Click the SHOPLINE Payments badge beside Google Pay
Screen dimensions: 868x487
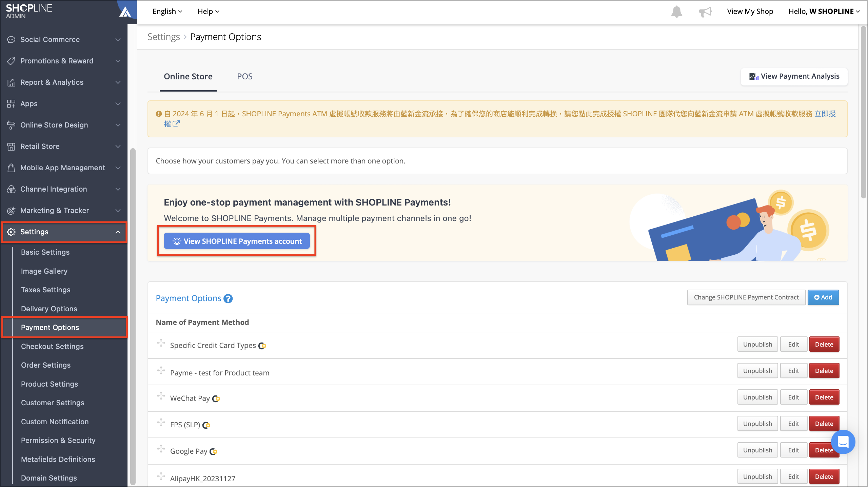click(x=214, y=452)
